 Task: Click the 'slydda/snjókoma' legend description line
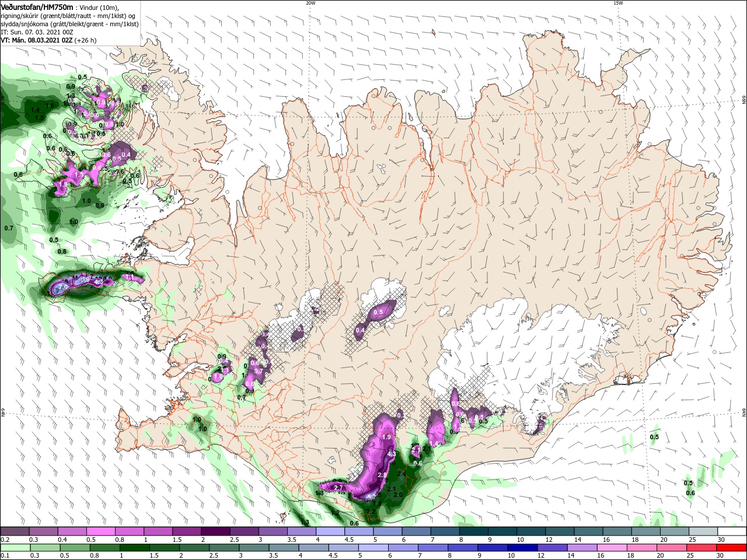69,24
